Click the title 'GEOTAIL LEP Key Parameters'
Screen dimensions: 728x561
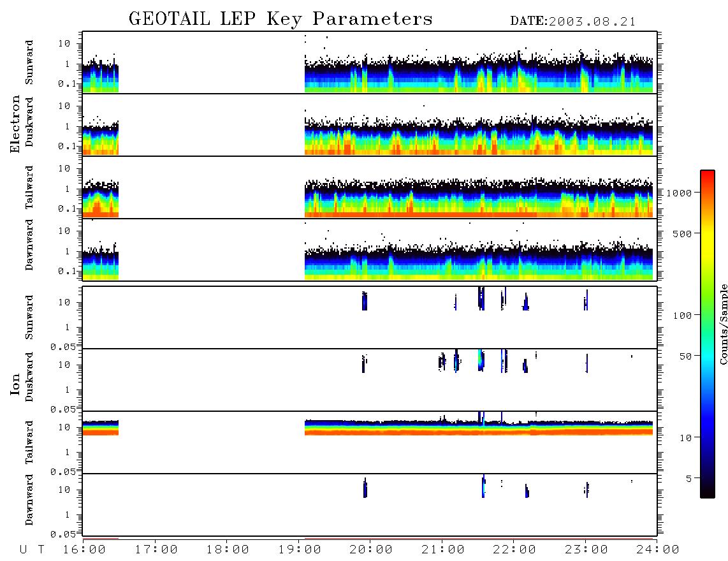pos(280,19)
